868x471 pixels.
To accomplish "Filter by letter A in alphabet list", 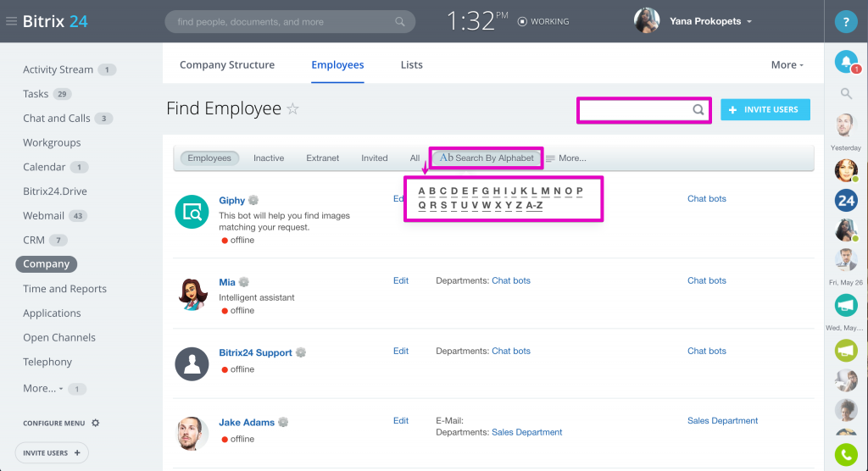I will [x=422, y=191].
